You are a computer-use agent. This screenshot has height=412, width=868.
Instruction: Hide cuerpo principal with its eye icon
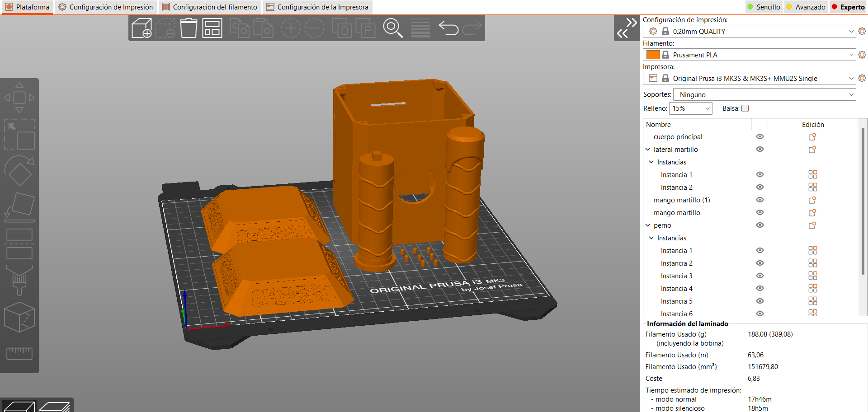pyautogui.click(x=760, y=137)
